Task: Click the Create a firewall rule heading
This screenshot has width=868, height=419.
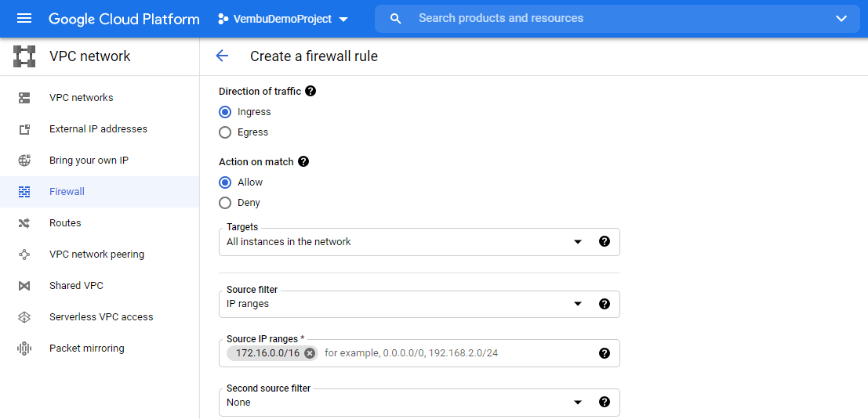Action: pyautogui.click(x=314, y=56)
